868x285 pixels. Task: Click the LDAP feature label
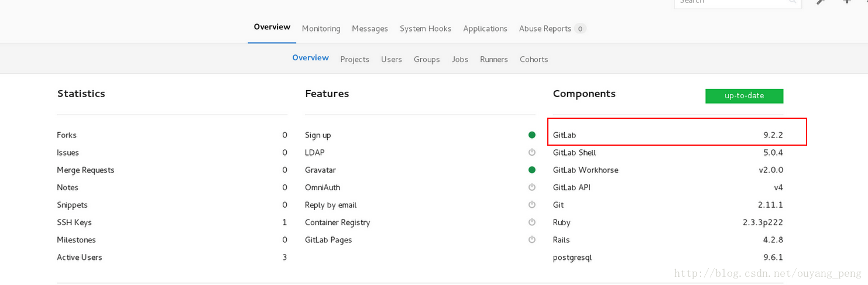click(x=315, y=153)
